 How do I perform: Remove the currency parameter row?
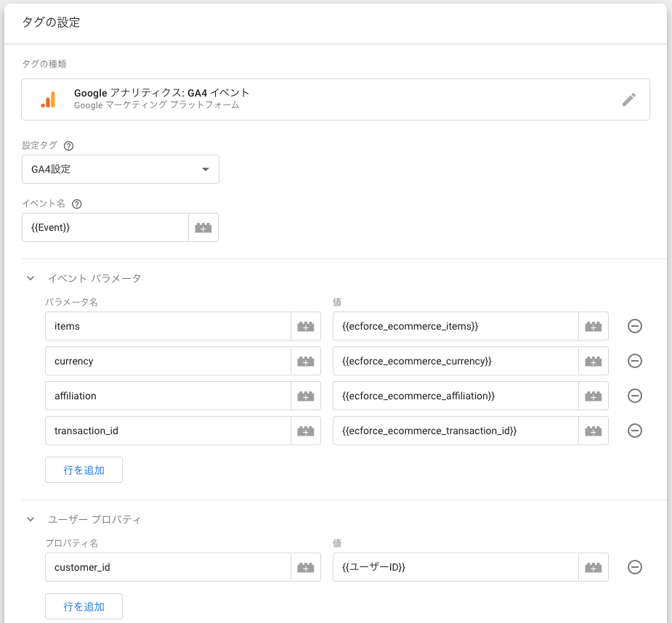tap(635, 361)
